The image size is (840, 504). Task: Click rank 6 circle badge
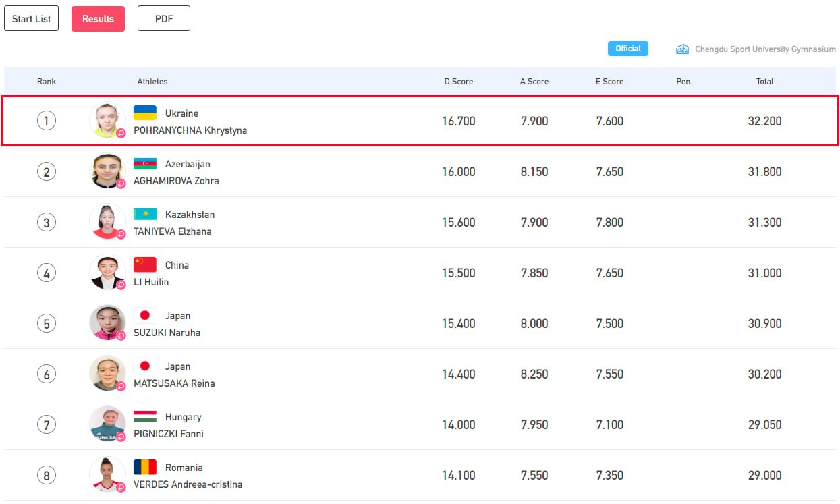click(46, 374)
